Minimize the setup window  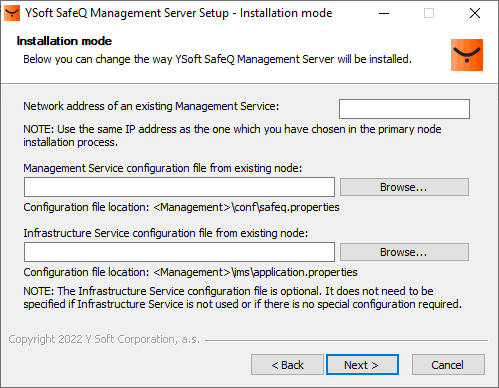click(x=384, y=13)
